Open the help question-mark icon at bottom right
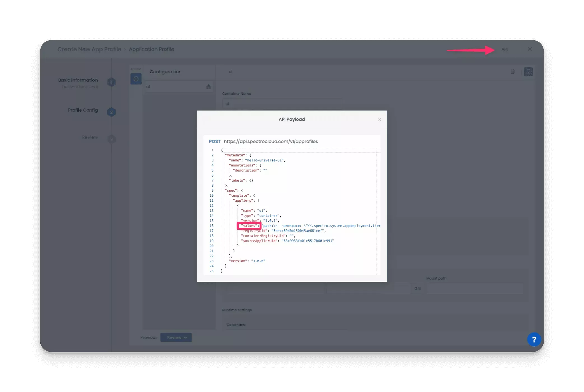This screenshot has height=392, width=584. coord(535,339)
